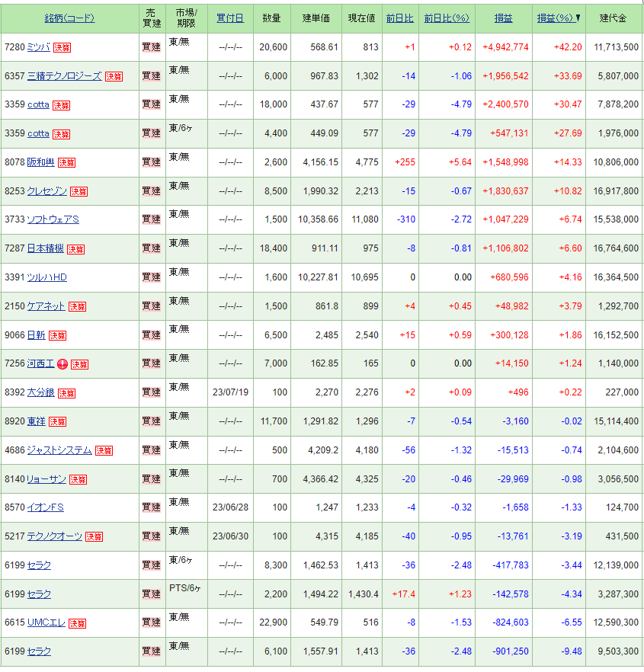Click the 現在値 column header
The width and height of the screenshot is (644, 672).
click(361, 18)
